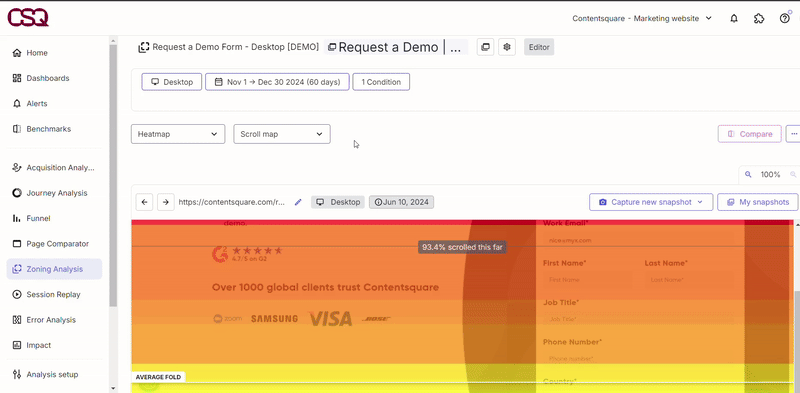Click the CSQ logo

pyautogui.click(x=28, y=18)
